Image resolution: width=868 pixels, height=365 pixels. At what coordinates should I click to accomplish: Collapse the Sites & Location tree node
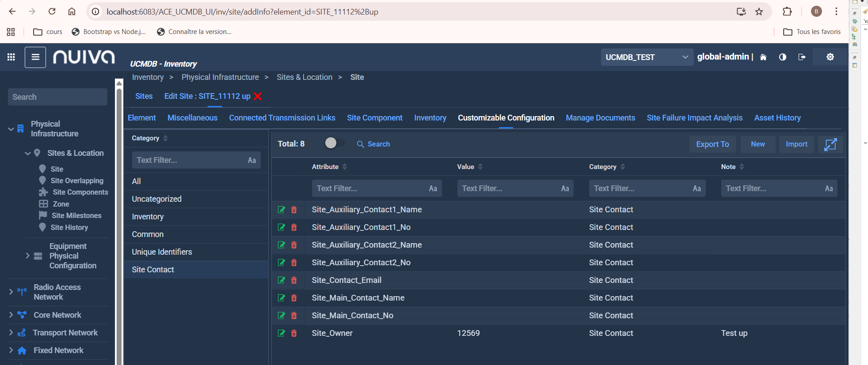[x=27, y=153]
